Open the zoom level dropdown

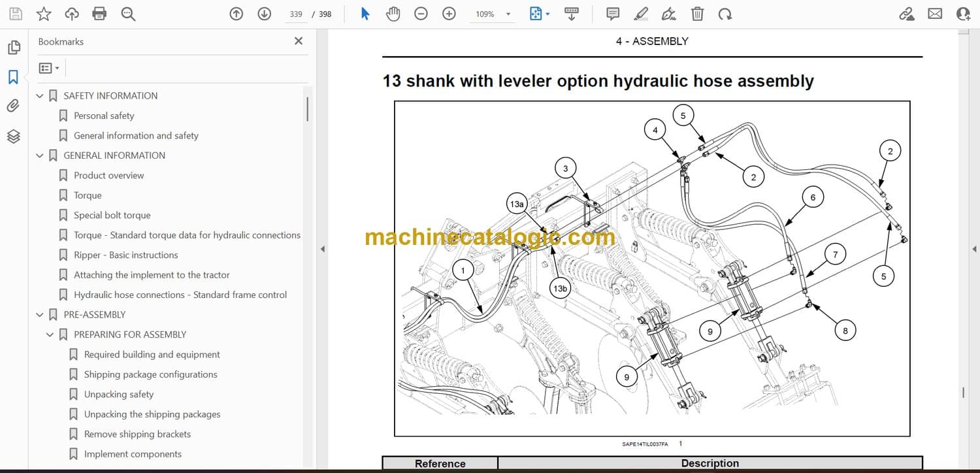tap(508, 14)
